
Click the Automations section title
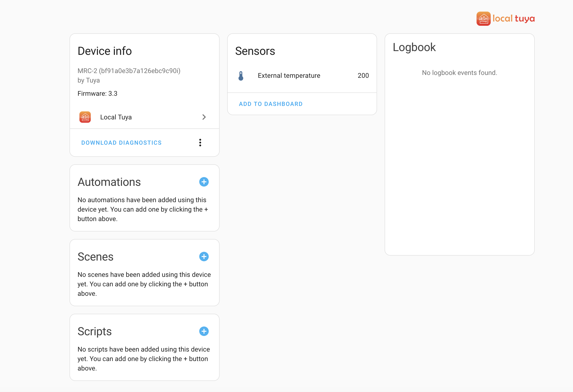click(x=109, y=182)
